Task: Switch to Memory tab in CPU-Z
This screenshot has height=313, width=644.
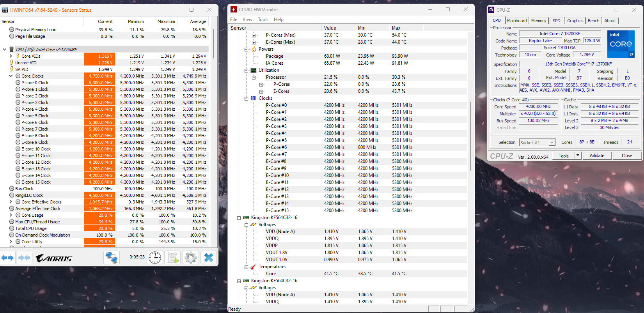Action: coord(539,21)
